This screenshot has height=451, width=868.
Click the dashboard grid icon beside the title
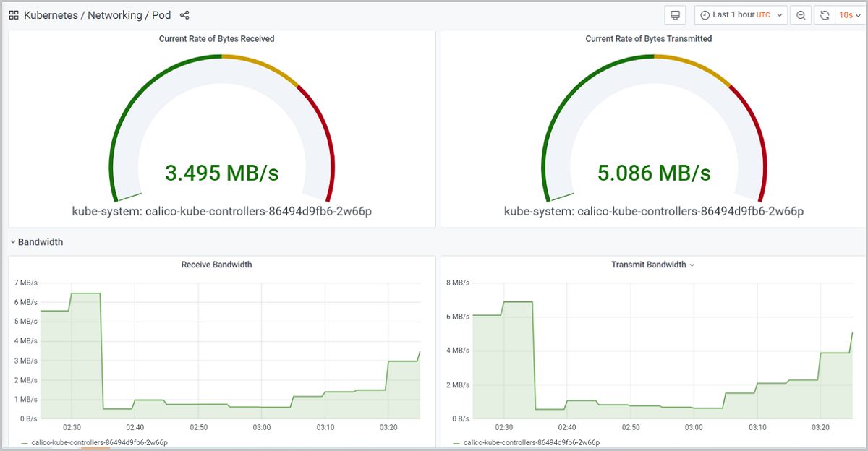14,15
